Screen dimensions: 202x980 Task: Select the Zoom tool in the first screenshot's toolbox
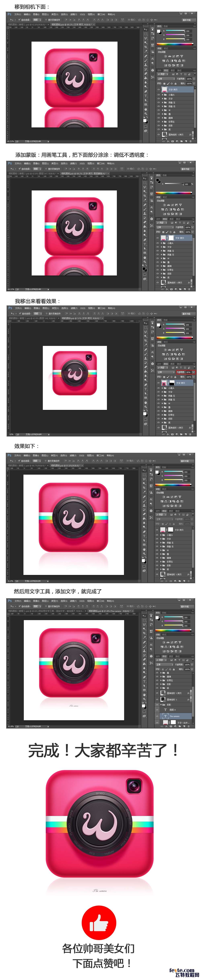tap(146, 114)
